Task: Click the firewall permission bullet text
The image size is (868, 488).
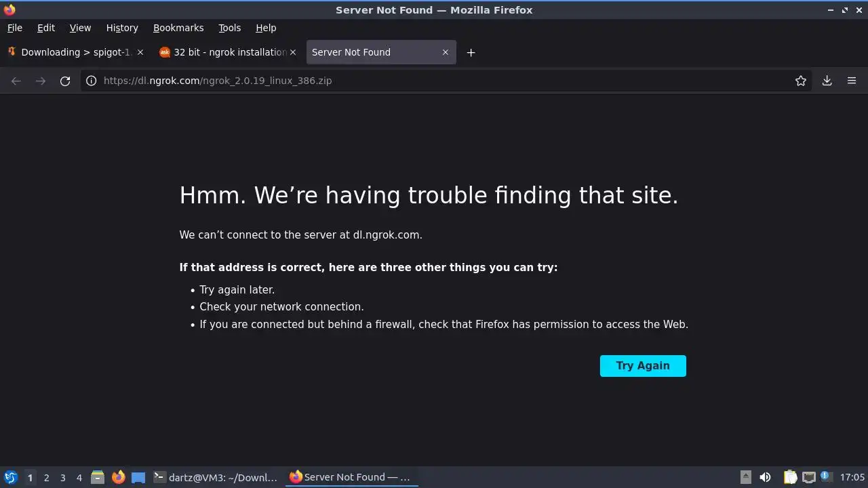Action: tap(443, 324)
